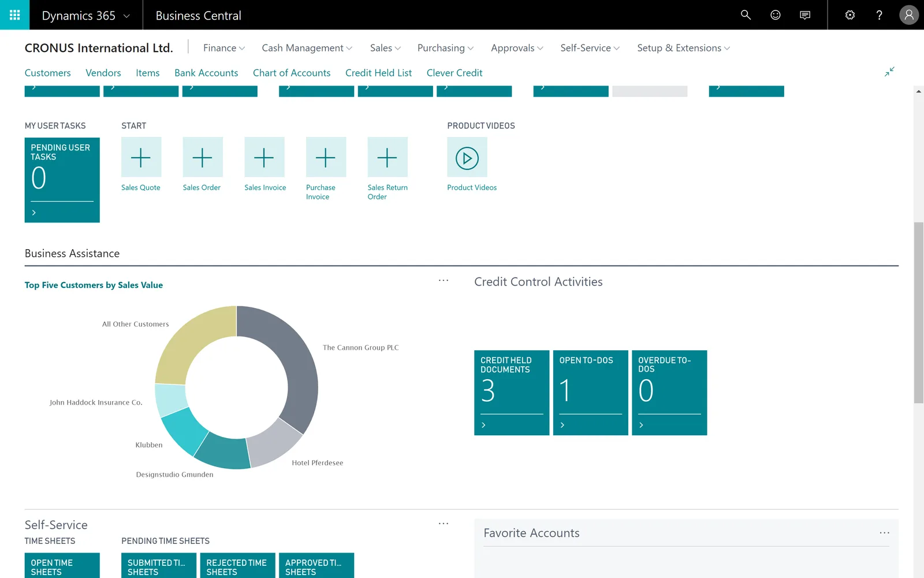Viewport: 924px width, 578px height.
Task: Click the collapse page arrows icon
Action: tap(889, 72)
